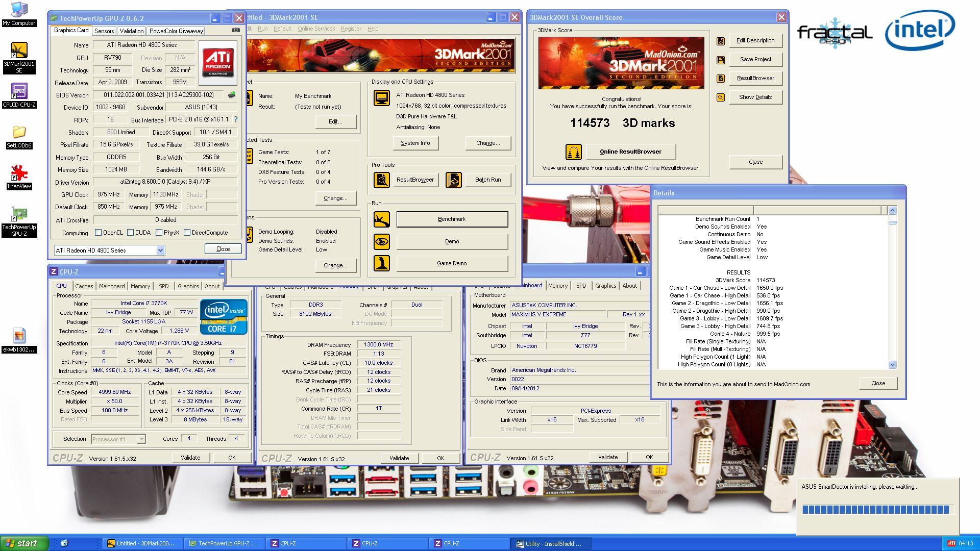980x551 pixels.
Task: Open Mainboard tab in left CPU-Z window
Action: pyautogui.click(x=112, y=286)
